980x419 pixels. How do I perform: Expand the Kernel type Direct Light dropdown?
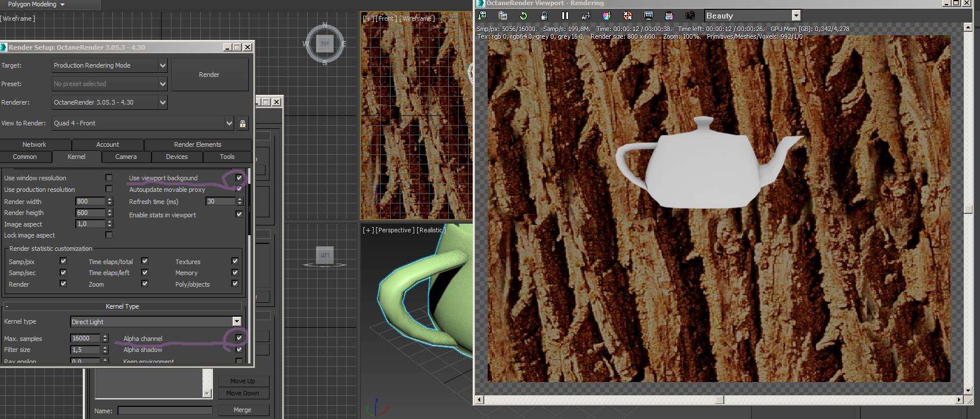[237, 321]
